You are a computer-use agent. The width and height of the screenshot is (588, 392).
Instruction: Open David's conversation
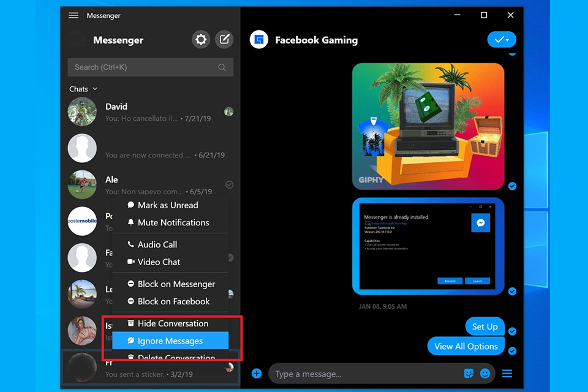coord(151,112)
